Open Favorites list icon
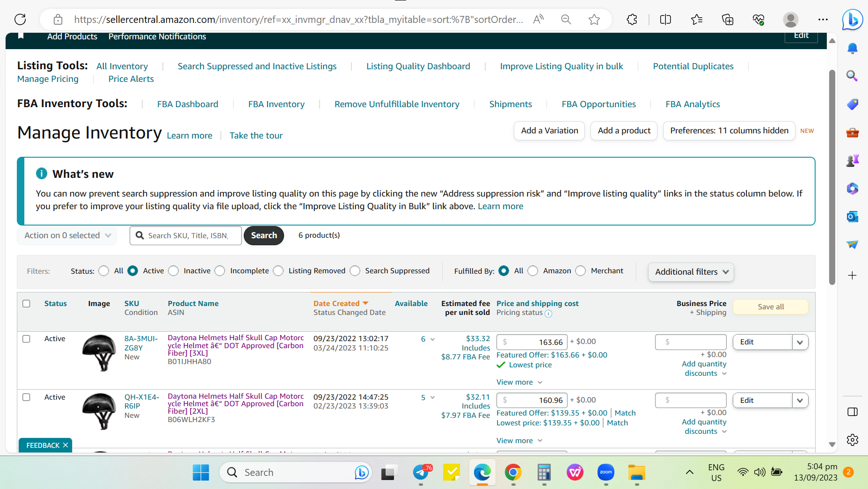The height and width of the screenshot is (489, 868). coord(697,19)
